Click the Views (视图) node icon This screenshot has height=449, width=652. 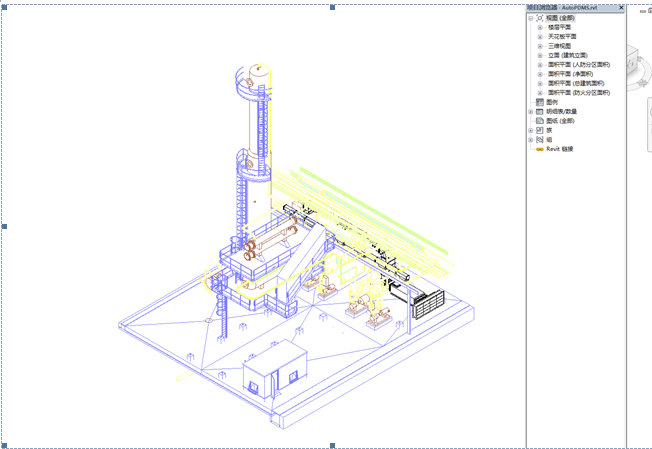[x=540, y=18]
